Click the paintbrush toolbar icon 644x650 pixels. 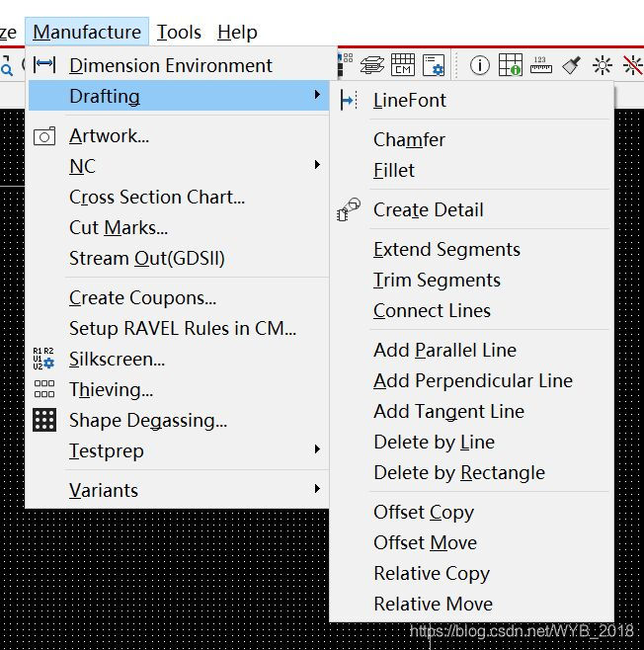point(571,65)
